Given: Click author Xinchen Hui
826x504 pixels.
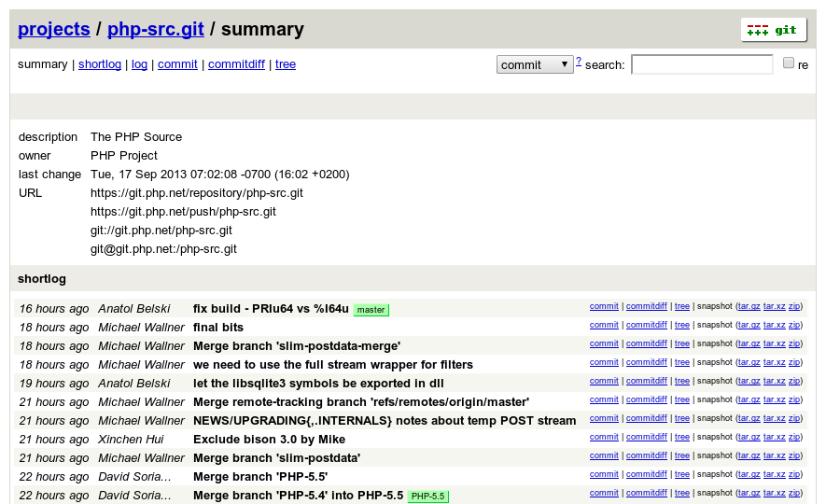Looking at the screenshot, I should [x=131, y=440].
